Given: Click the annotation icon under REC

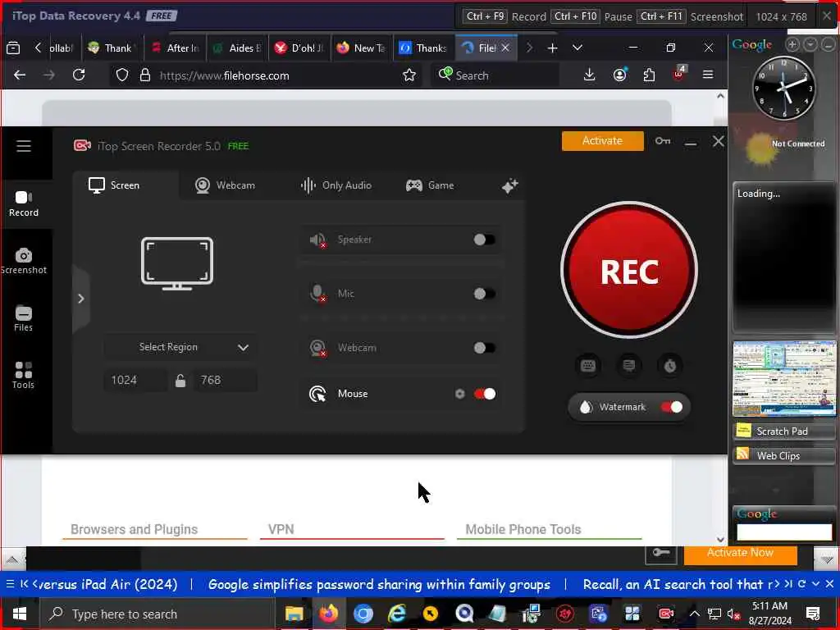Looking at the screenshot, I should (629, 366).
